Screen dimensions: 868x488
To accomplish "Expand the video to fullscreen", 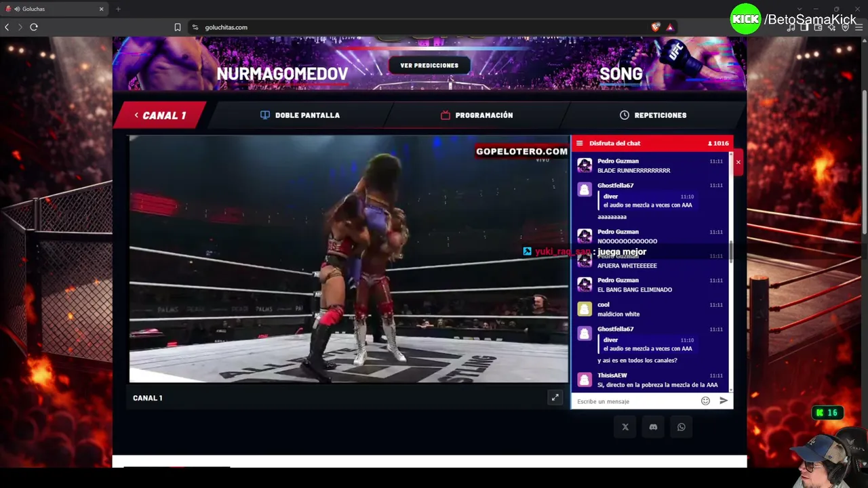I will point(555,398).
